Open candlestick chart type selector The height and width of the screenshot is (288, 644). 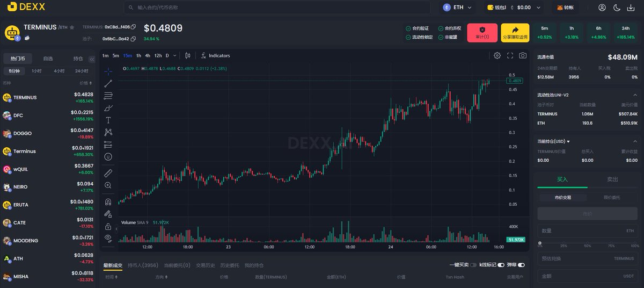click(x=188, y=55)
